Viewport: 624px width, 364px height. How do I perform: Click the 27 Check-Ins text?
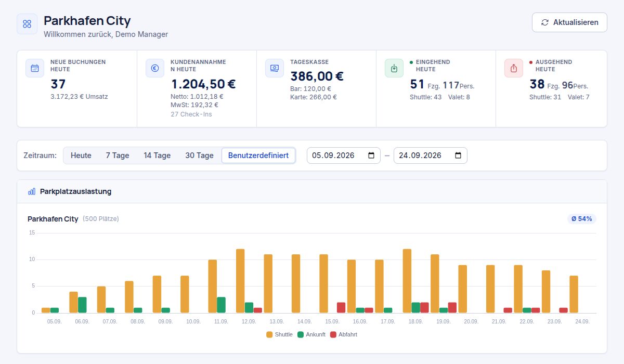(191, 114)
